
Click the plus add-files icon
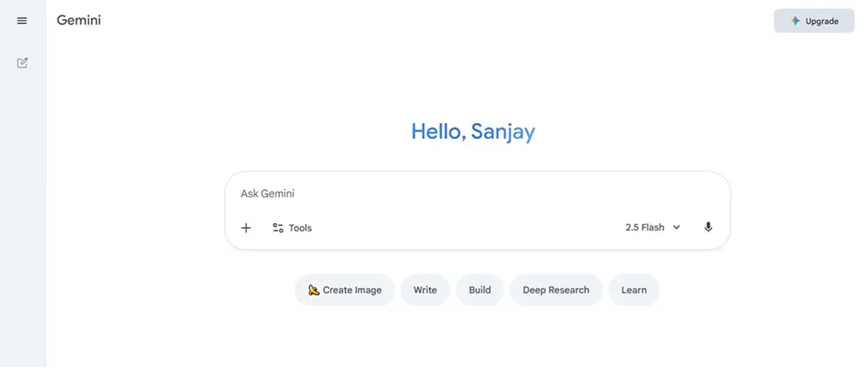247,228
